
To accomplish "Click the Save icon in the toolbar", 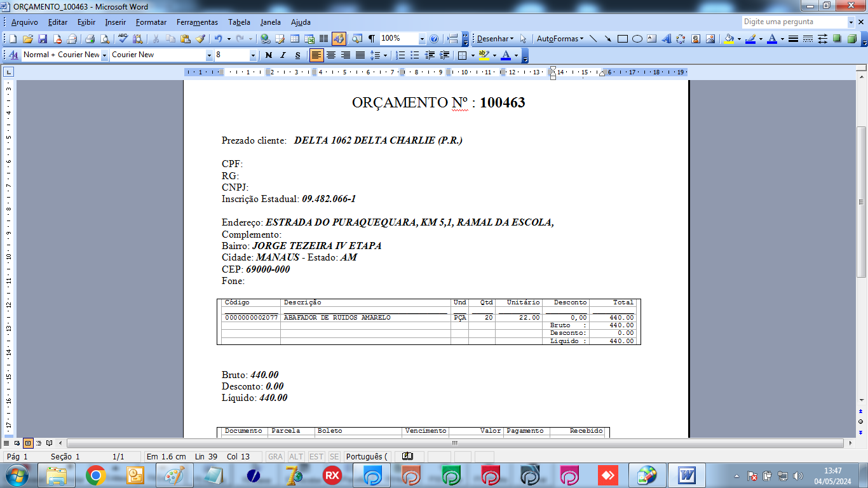I will coord(43,39).
